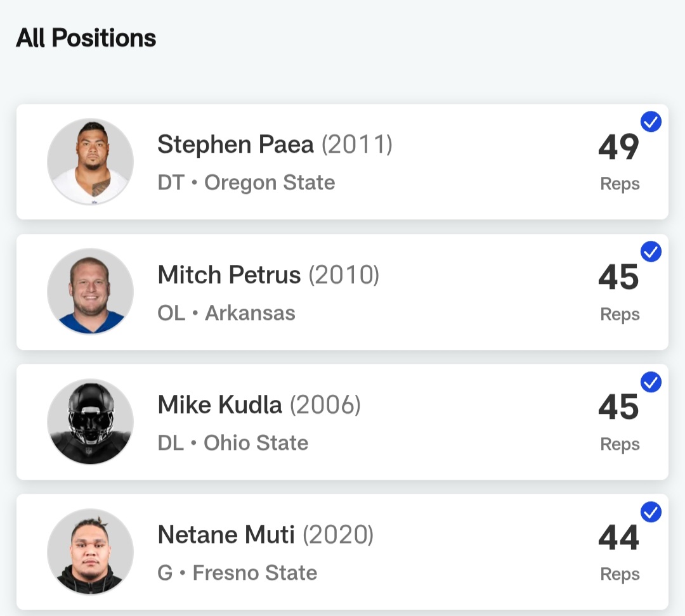Image resolution: width=685 pixels, height=616 pixels.
Task: Click the OL • Arkansas subtitle
Action: 226,313
